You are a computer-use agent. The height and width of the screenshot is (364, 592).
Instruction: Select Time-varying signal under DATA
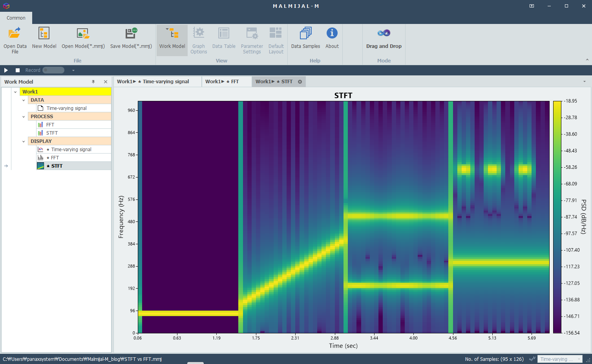click(74, 108)
